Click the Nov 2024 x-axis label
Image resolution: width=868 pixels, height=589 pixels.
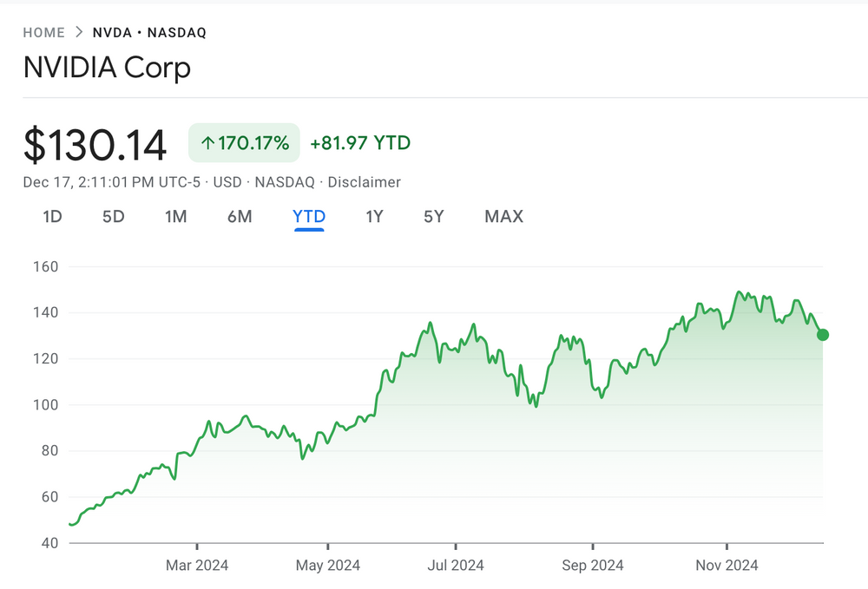[727, 566]
